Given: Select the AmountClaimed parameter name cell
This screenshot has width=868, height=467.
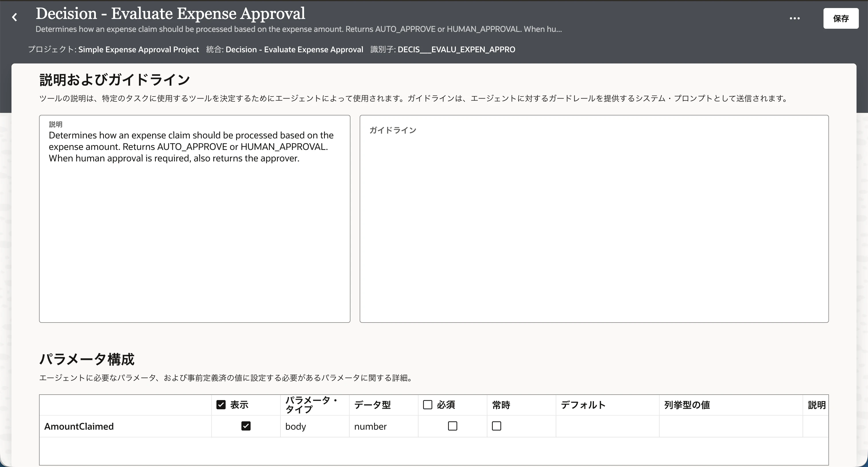Looking at the screenshot, I should pyautogui.click(x=125, y=426).
